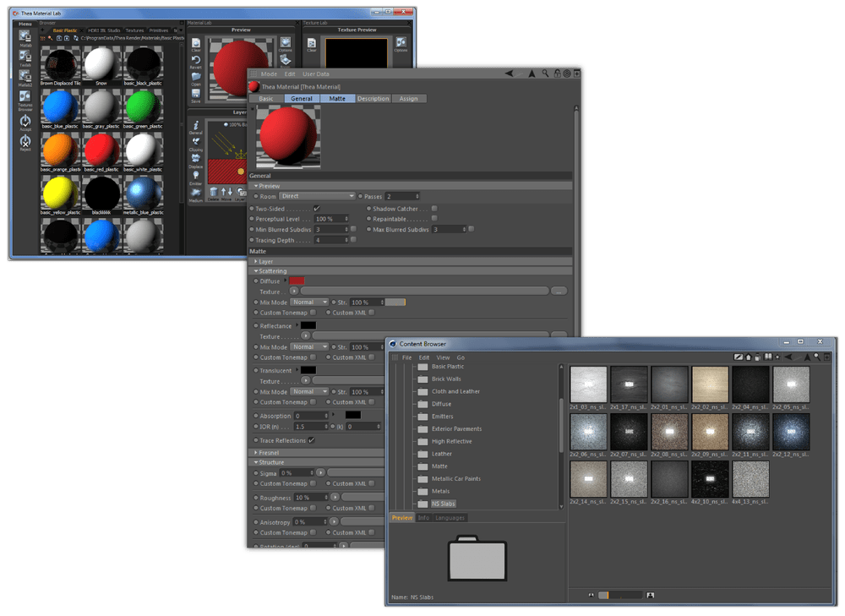Click the Reject icon in Thea Material Lab

pyautogui.click(x=25, y=141)
